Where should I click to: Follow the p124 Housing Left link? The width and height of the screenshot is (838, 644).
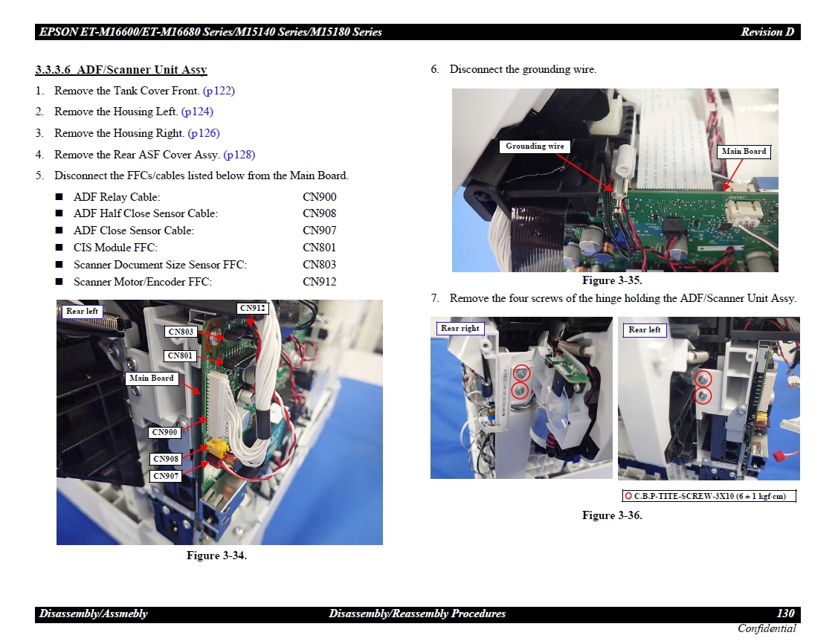coord(197,112)
